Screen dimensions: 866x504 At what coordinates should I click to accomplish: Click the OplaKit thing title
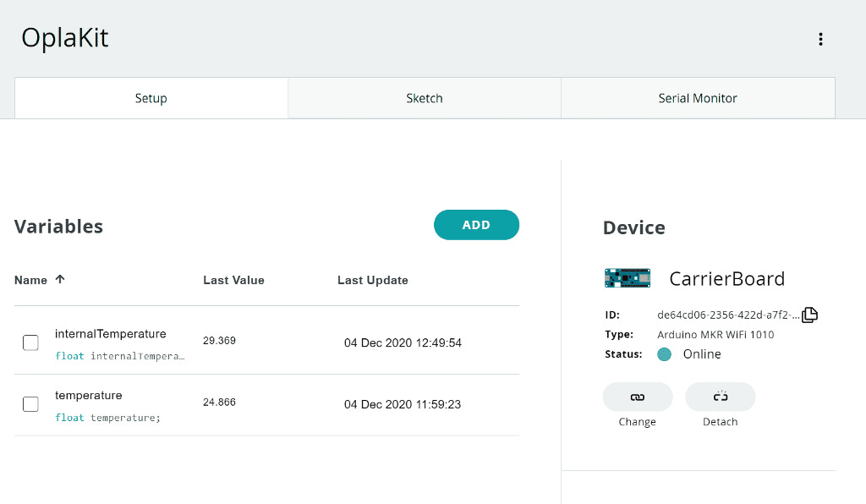(x=65, y=38)
